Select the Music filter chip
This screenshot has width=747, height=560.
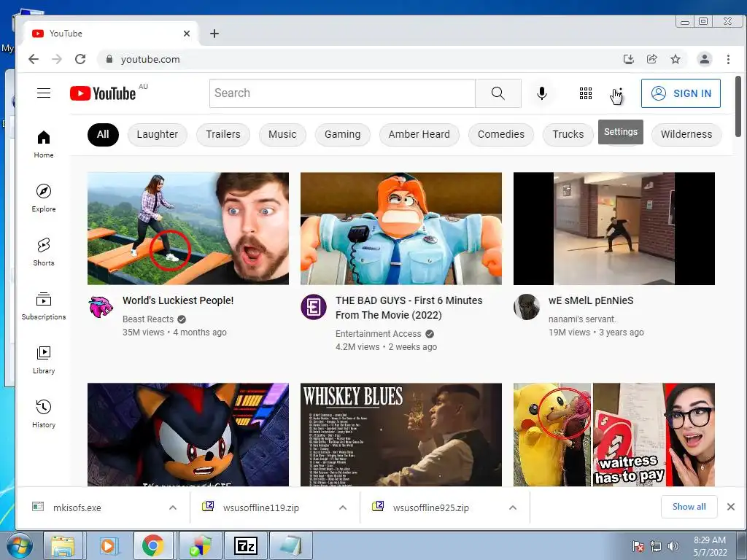[x=282, y=134]
